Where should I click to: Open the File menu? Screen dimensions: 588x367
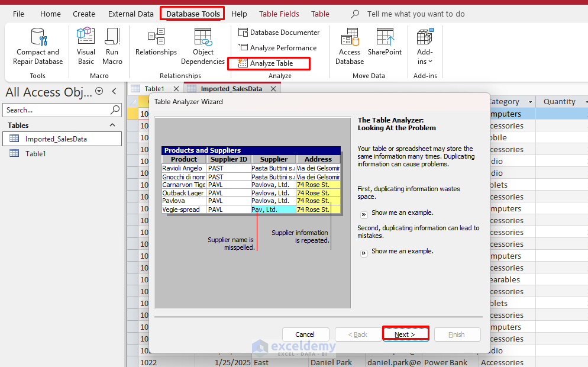coord(18,14)
